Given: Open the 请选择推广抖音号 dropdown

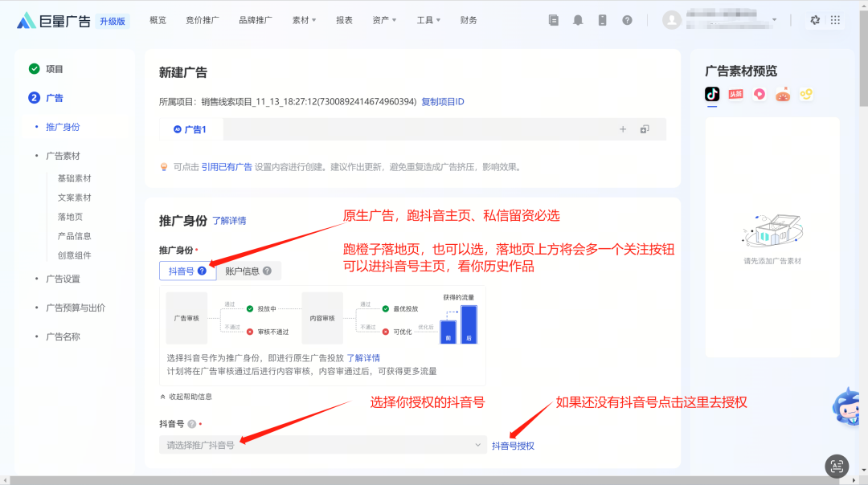Looking at the screenshot, I should coord(322,445).
